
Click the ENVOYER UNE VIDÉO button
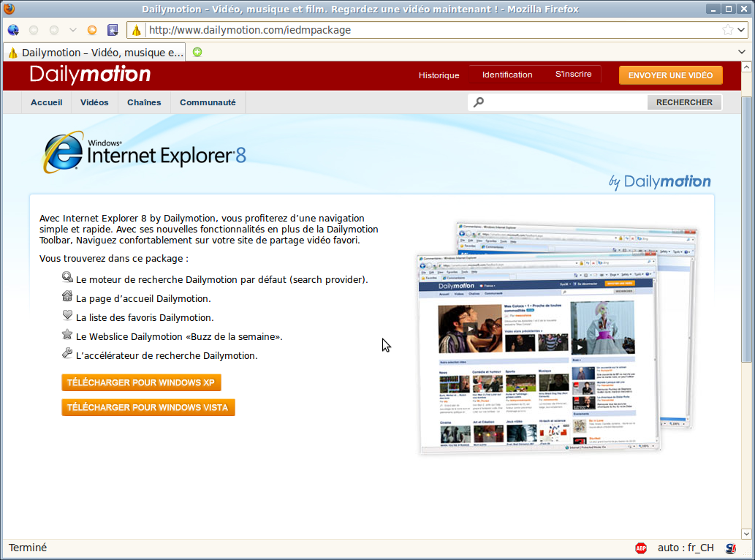coord(671,75)
